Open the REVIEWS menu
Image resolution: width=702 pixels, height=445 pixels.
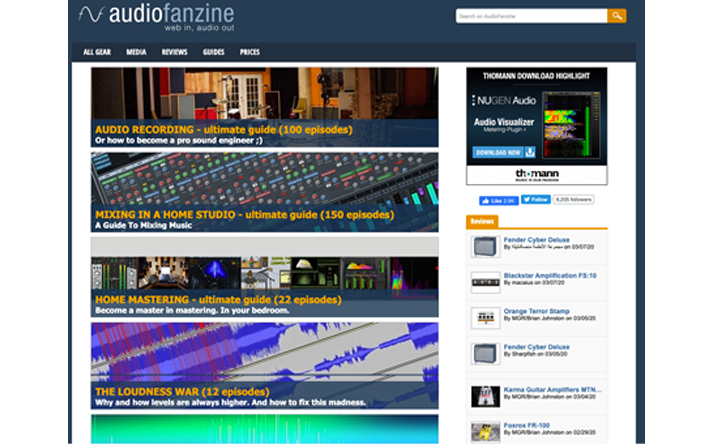pos(174,52)
